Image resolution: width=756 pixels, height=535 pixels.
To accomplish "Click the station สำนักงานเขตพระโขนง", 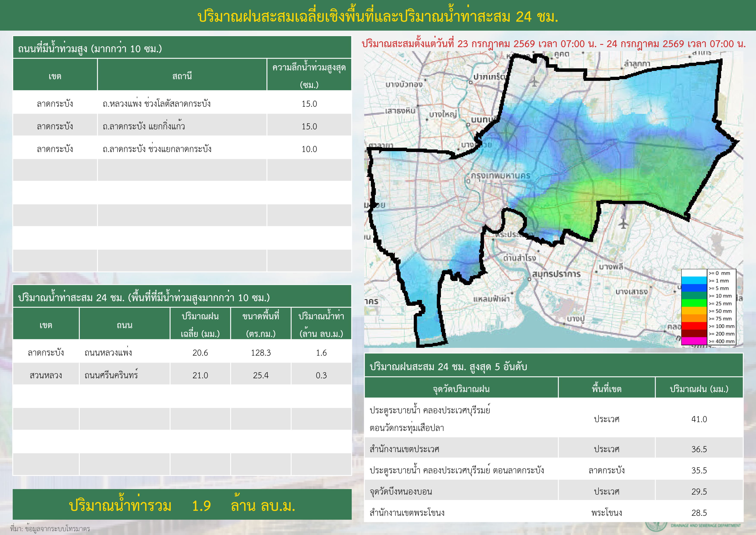I will pyautogui.click(x=407, y=513).
